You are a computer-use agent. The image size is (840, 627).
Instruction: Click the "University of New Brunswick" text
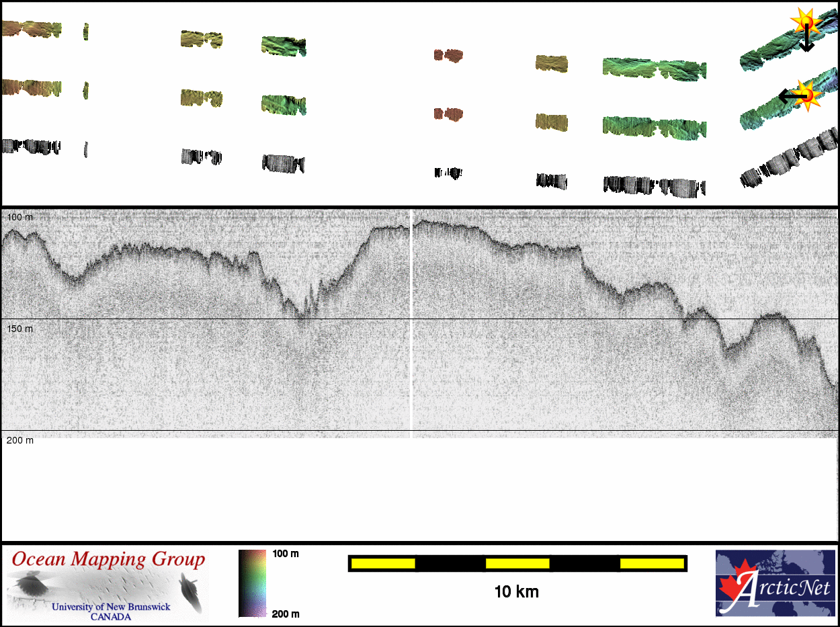tap(111, 607)
